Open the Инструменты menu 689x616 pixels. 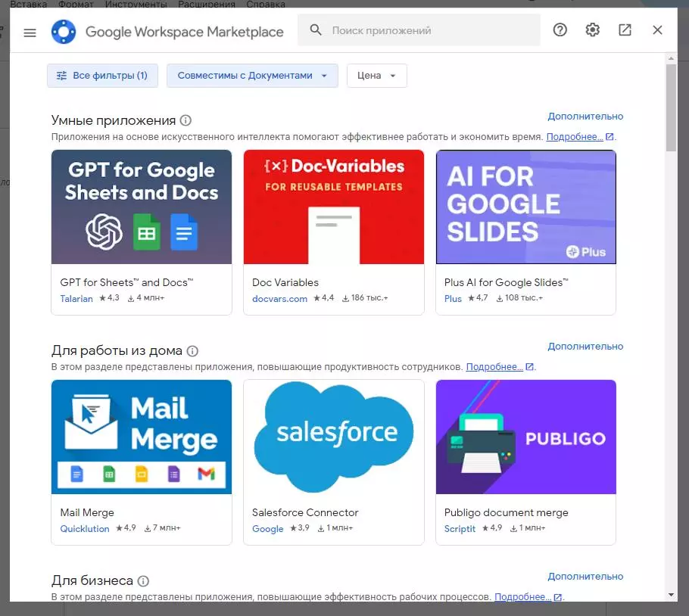pos(136,4)
